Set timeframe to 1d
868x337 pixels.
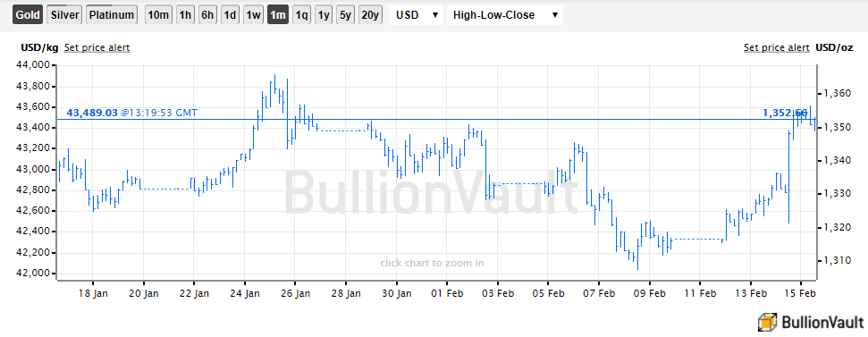230,15
